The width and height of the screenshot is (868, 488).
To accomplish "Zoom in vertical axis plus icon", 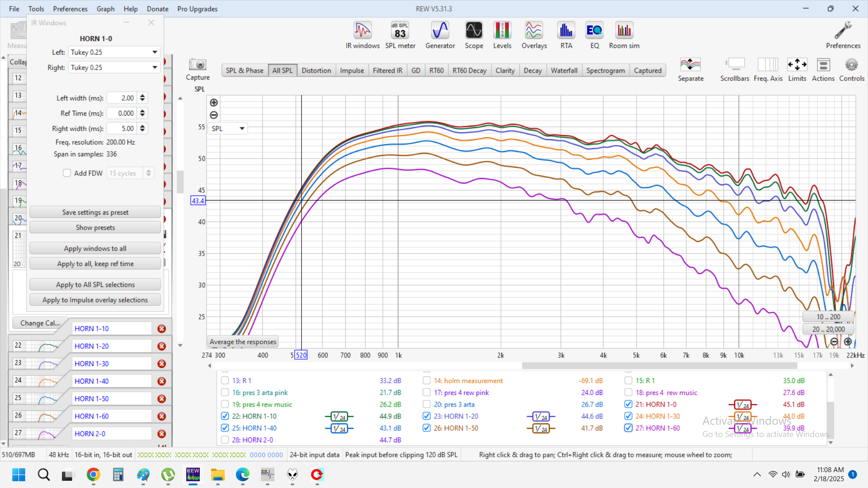I will click(214, 103).
